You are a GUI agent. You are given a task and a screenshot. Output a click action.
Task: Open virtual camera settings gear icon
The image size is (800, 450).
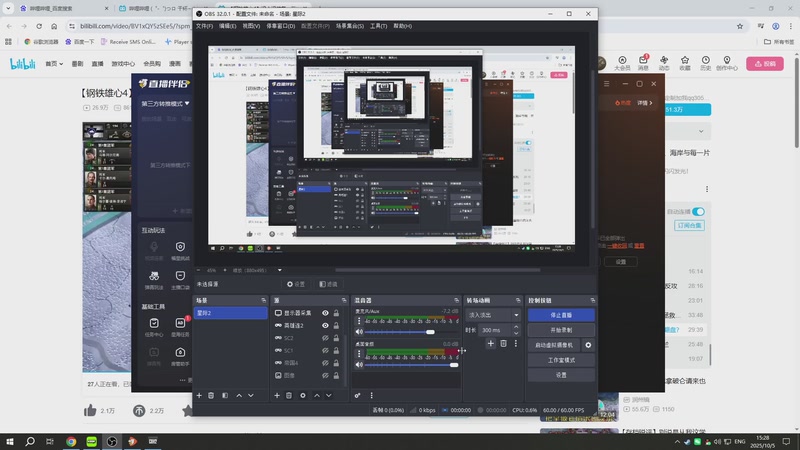point(588,345)
